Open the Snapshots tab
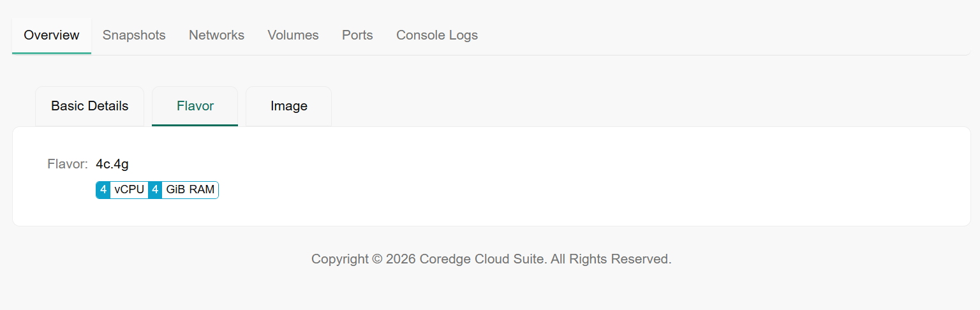980x310 pixels. [x=134, y=35]
